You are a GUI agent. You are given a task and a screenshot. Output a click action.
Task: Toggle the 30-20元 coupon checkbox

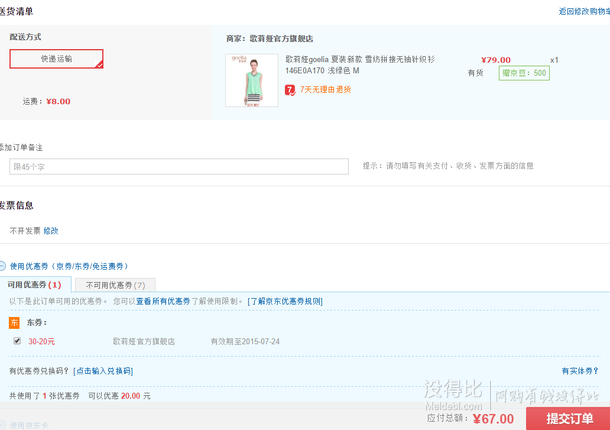click(16, 341)
